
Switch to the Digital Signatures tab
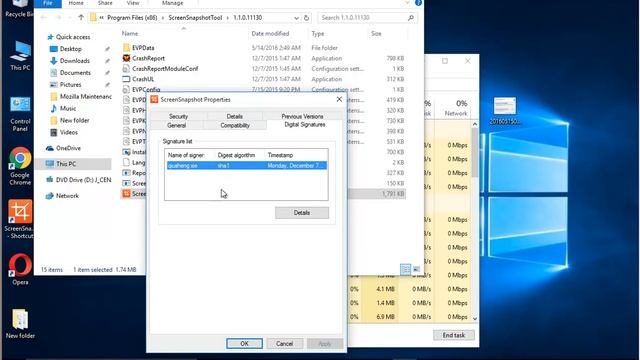(x=305, y=124)
